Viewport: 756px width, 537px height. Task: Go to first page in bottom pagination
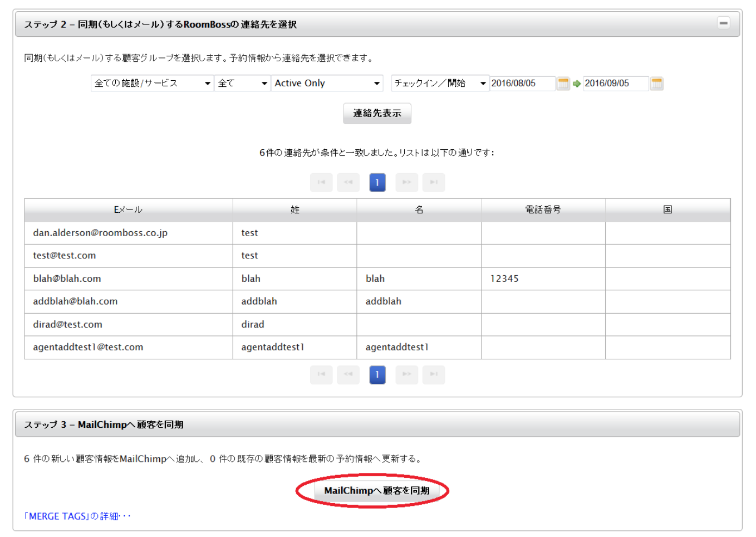click(321, 374)
